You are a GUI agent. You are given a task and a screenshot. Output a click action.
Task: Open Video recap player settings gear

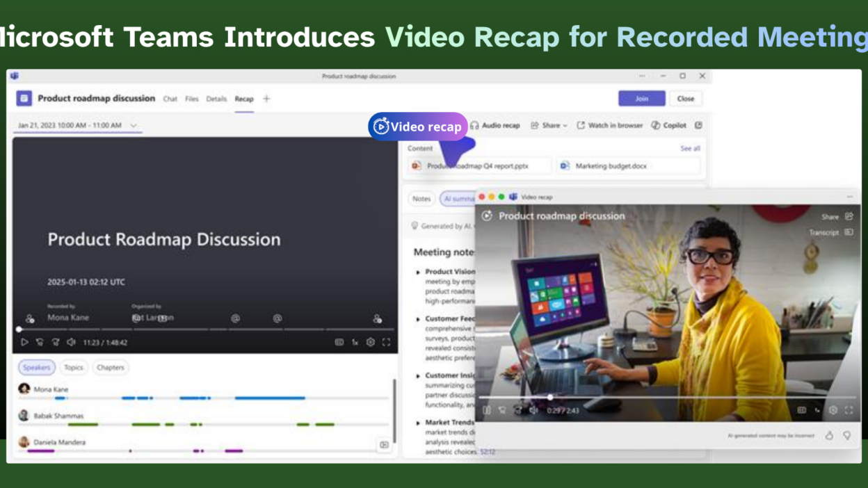click(x=833, y=410)
